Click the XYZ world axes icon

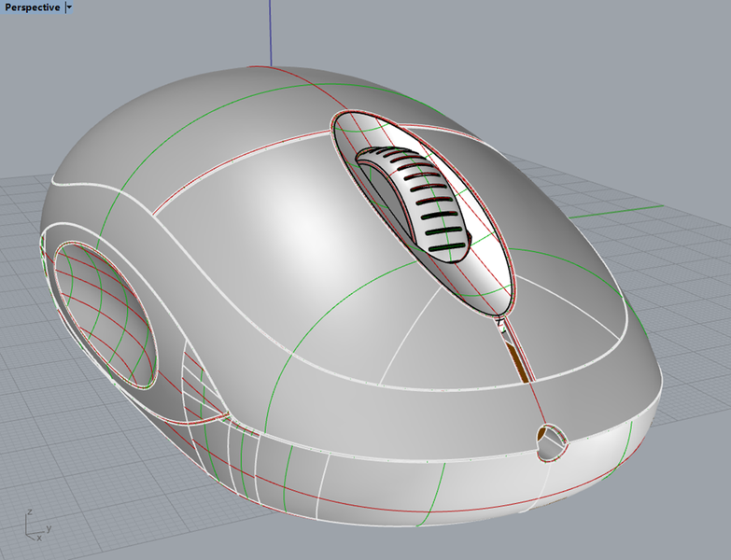pyautogui.click(x=37, y=525)
